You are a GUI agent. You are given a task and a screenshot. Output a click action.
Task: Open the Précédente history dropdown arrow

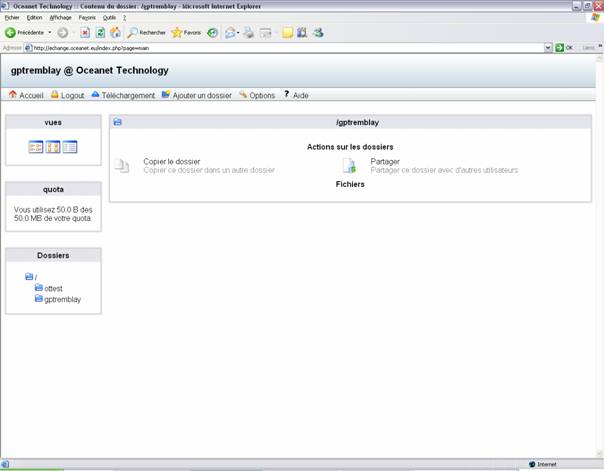click(x=50, y=33)
